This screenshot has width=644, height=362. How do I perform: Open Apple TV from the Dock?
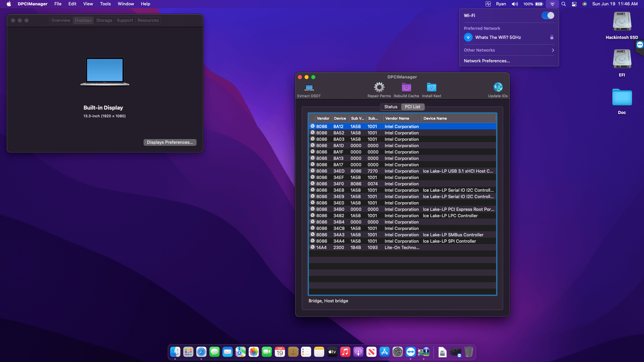(x=332, y=352)
